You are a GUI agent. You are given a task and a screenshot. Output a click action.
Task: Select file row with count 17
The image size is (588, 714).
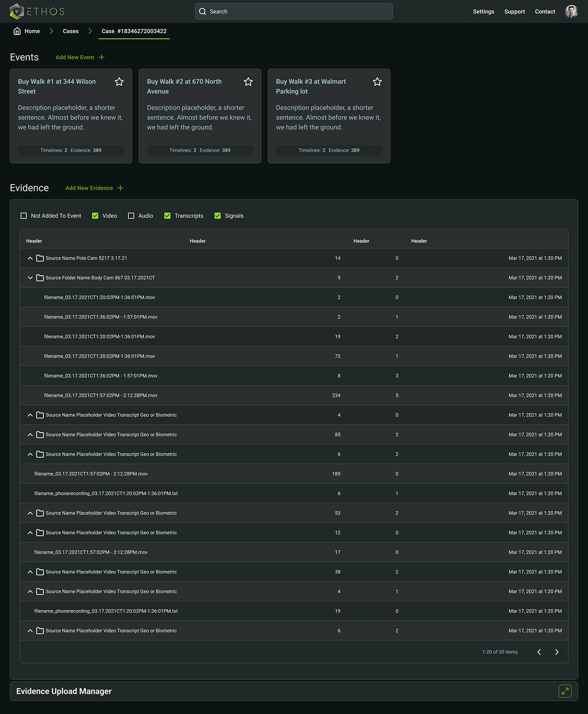tap(294, 552)
